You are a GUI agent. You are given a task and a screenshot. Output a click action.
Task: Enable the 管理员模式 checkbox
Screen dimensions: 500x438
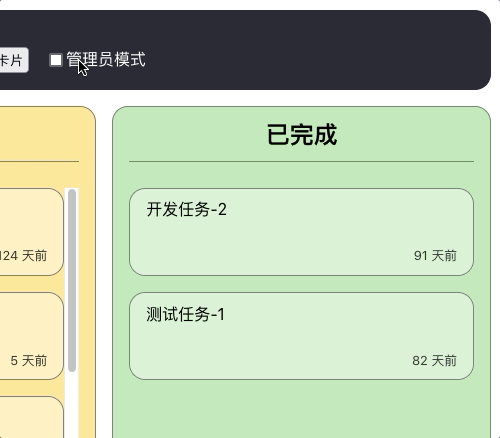point(56,60)
